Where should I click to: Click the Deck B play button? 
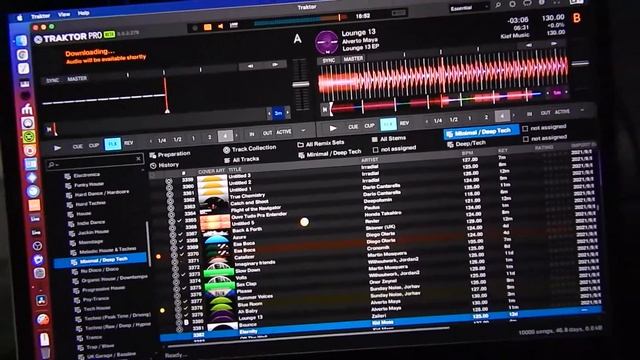click(333, 128)
